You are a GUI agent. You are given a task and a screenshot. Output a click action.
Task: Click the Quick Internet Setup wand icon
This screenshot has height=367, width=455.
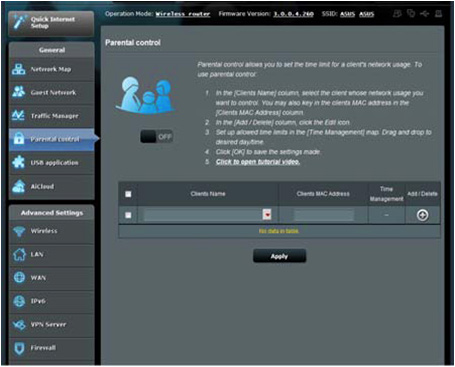pos(19,22)
